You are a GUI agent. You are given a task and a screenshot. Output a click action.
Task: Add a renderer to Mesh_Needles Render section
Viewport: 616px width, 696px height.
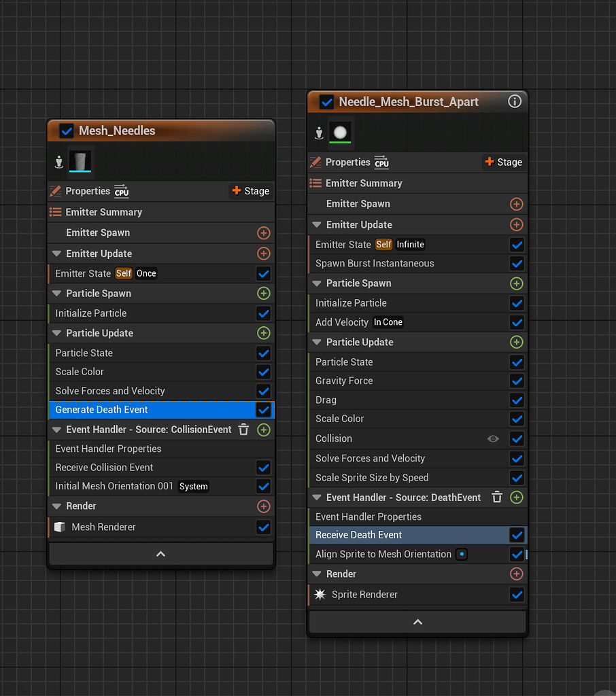(264, 506)
